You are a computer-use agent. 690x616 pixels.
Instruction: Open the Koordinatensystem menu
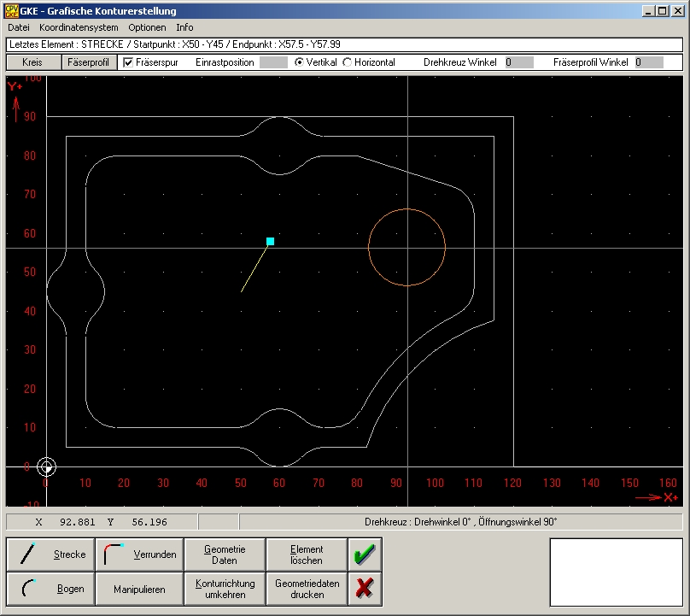click(x=79, y=27)
